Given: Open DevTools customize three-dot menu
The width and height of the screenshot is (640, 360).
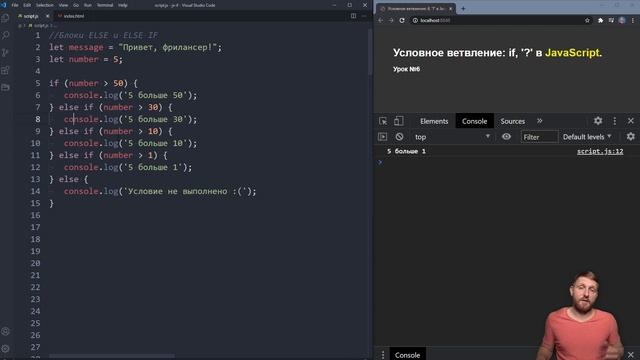Looking at the screenshot, I should (615, 121).
